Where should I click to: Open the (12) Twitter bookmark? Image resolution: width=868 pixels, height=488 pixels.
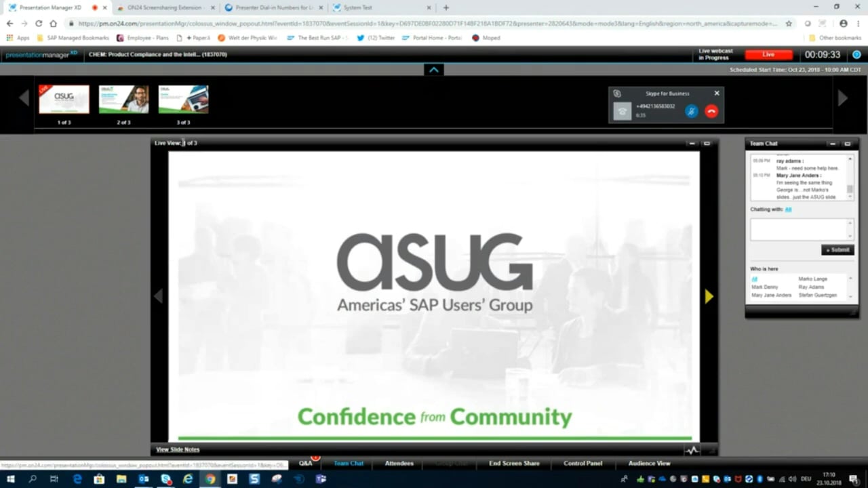pos(376,38)
